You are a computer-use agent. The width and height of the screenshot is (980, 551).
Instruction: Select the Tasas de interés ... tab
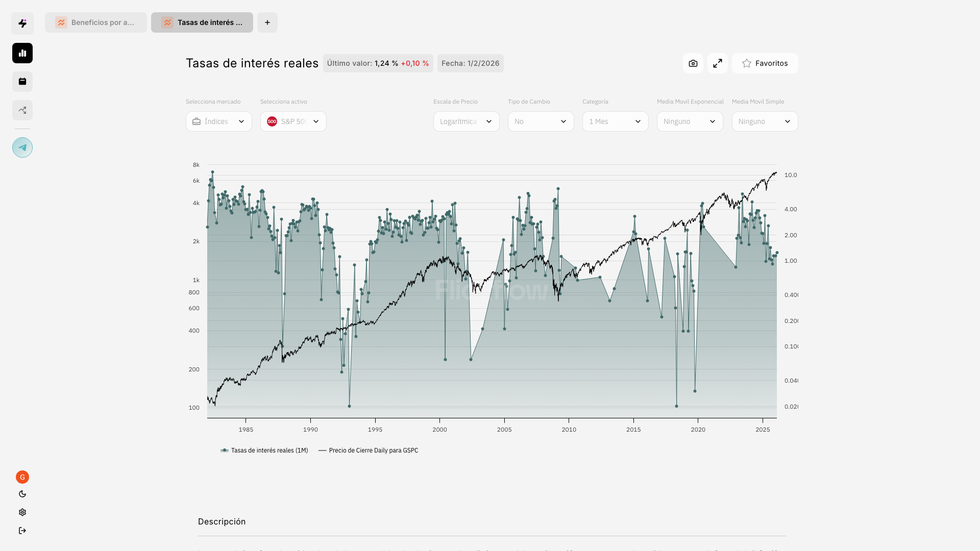202,22
